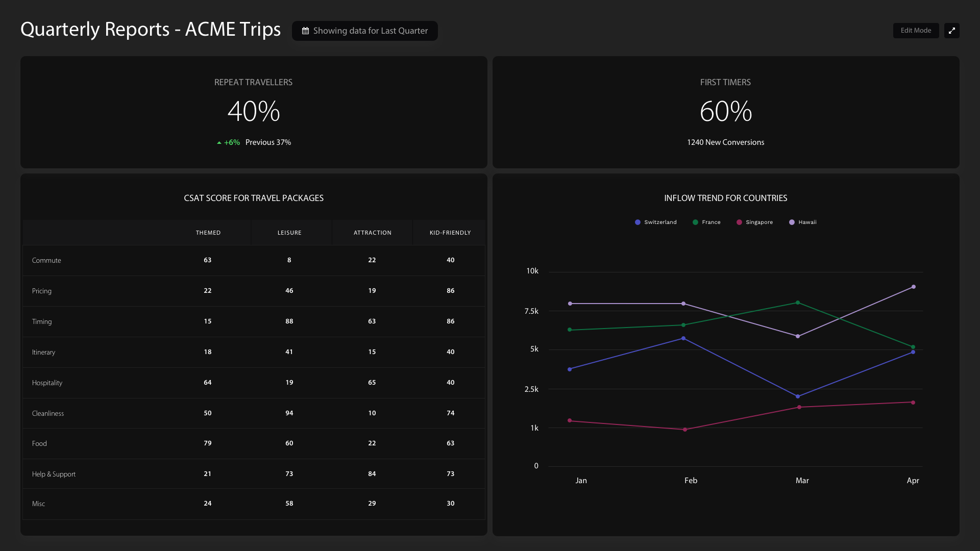
Task: Click the 1240 New Conversions text
Action: point(726,142)
